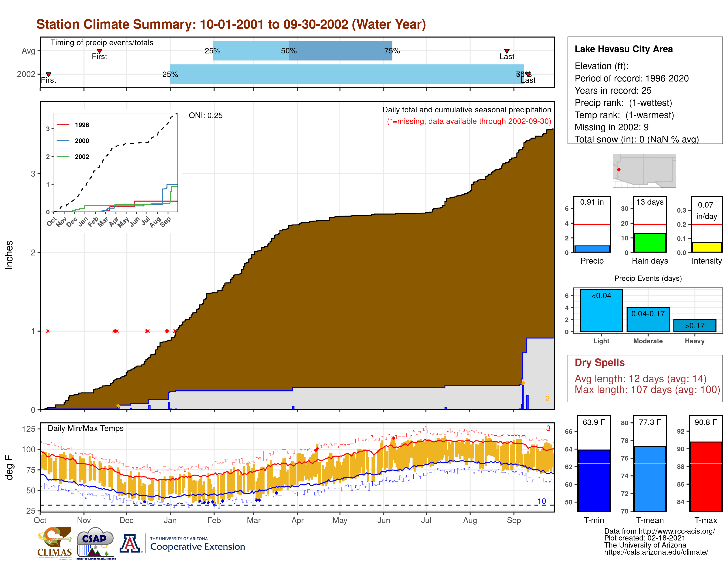Click the 'deg F' y-axis label
The image size is (728, 563).
(9, 467)
